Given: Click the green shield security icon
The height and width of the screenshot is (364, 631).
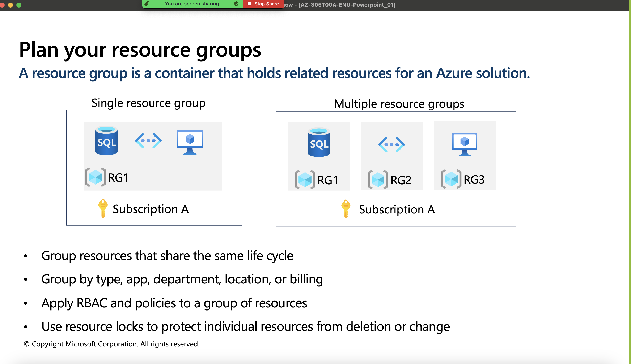Looking at the screenshot, I should [x=236, y=4].
